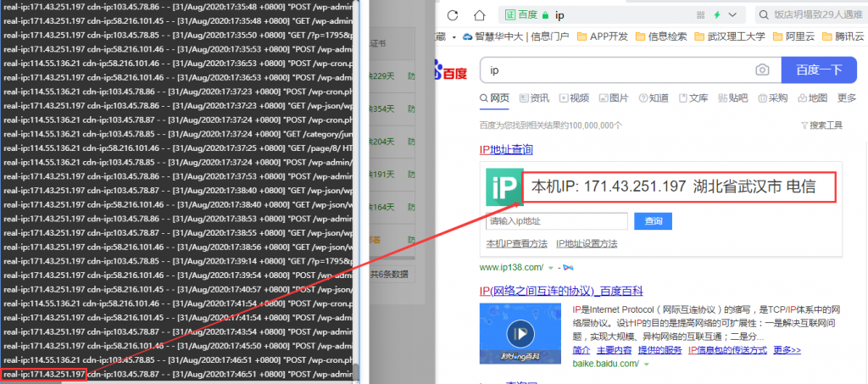Go to browser home page icon
This screenshot has width=868, height=384.
(x=480, y=15)
